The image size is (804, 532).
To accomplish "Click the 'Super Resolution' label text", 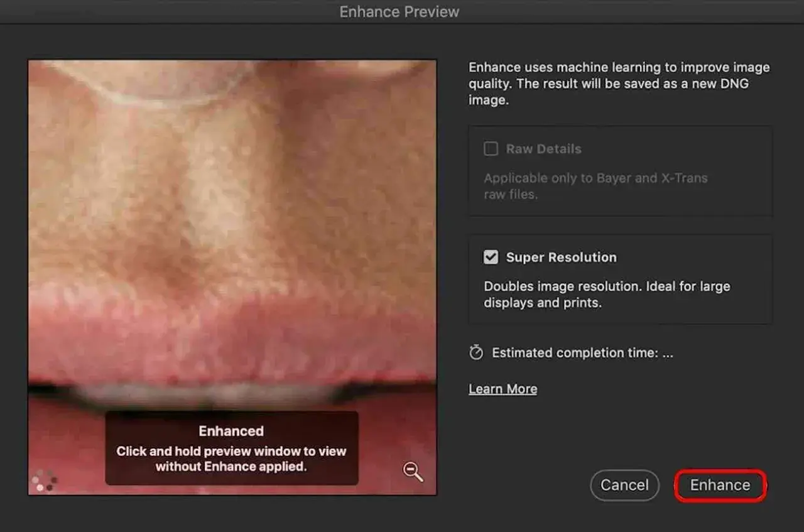I will click(x=561, y=258).
